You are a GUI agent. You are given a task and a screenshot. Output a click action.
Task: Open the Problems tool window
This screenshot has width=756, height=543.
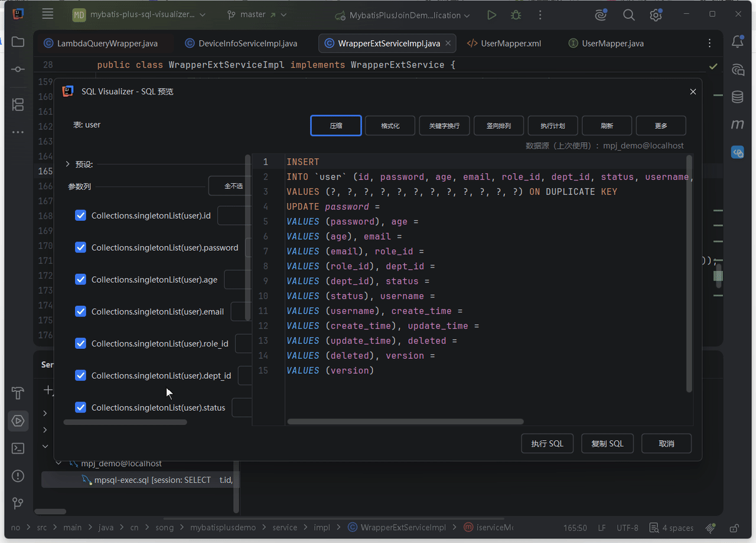pyautogui.click(x=18, y=476)
